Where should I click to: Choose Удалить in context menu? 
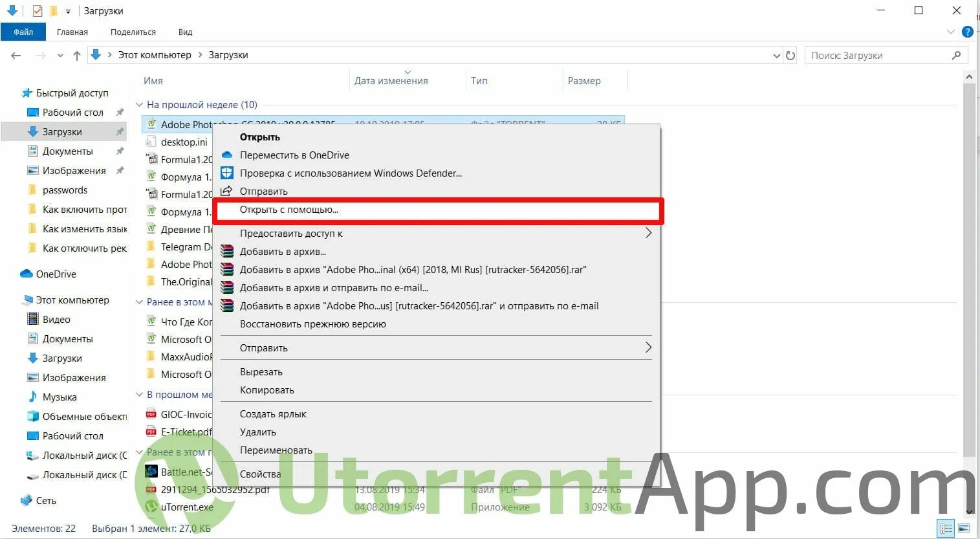(258, 432)
